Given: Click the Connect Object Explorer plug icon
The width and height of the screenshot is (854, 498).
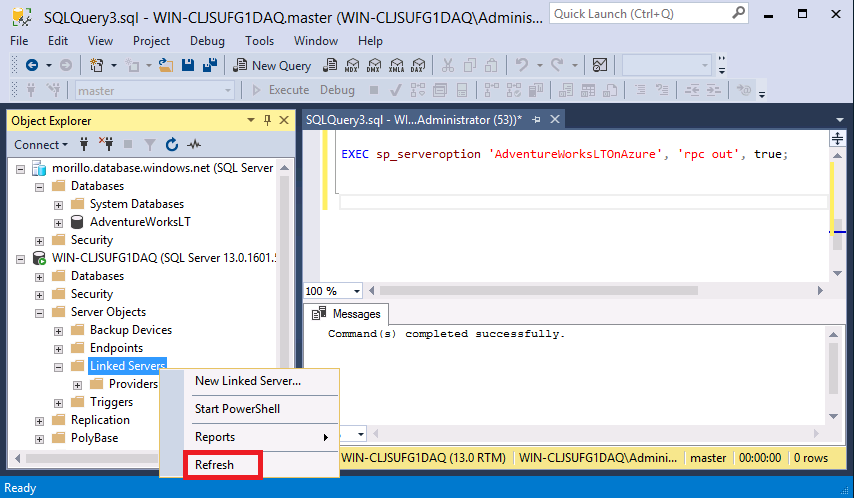Looking at the screenshot, I should coord(84,144).
